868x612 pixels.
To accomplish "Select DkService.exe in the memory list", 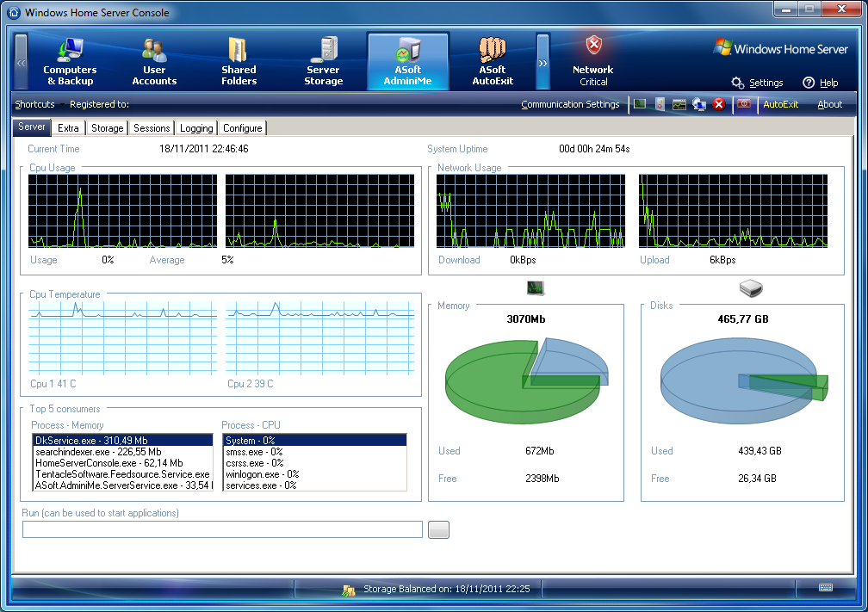I will pos(123,441).
